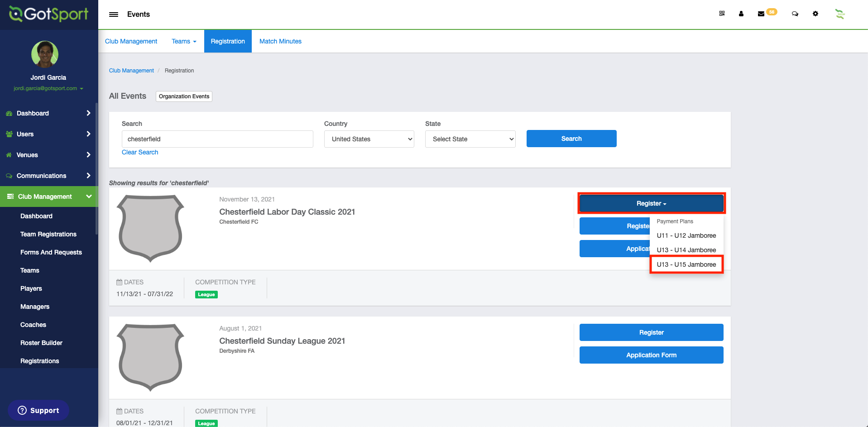Open the settings gear icon in header
868x427 pixels.
point(815,14)
